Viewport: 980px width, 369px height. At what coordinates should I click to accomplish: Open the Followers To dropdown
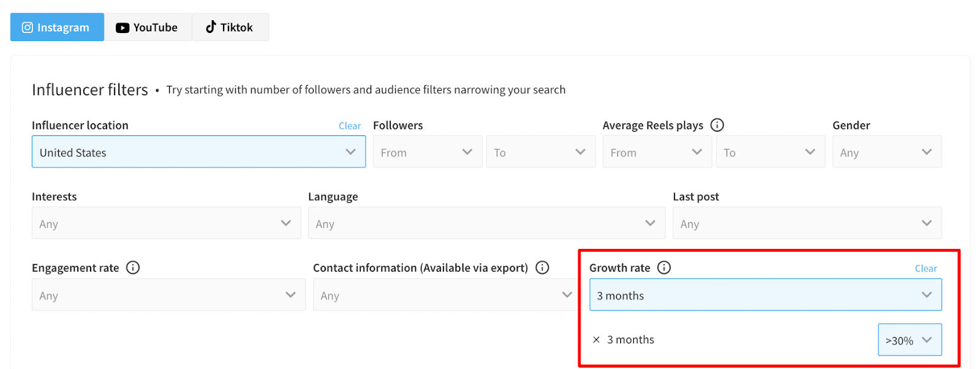pyautogui.click(x=541, y=152)
